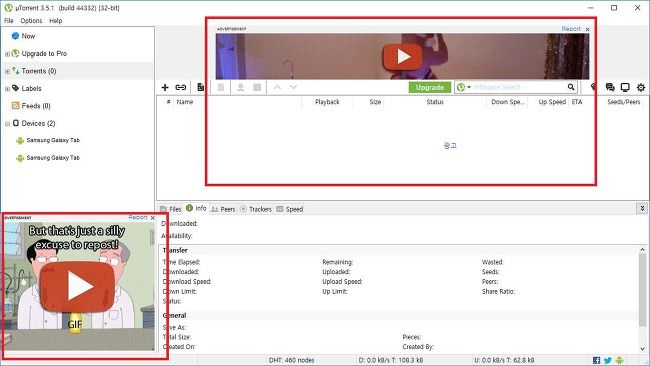Switch to the Speed tab
650x366 pixels.
click(x=290, y=209)
